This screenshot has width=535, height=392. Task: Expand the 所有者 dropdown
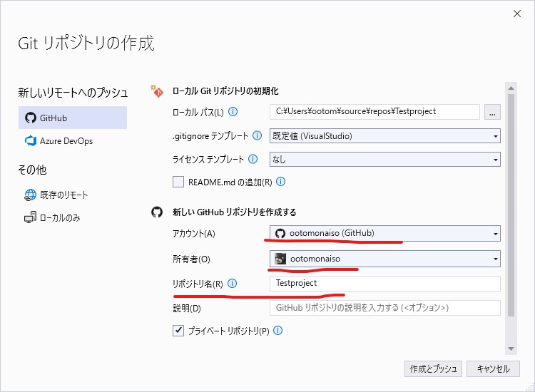pyautogui.click(x=384, y=259)
